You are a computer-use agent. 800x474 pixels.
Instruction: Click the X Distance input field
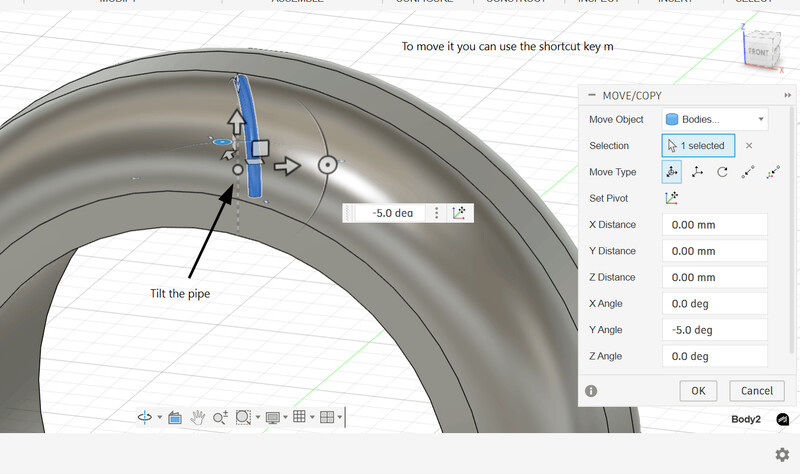point(715,224)
